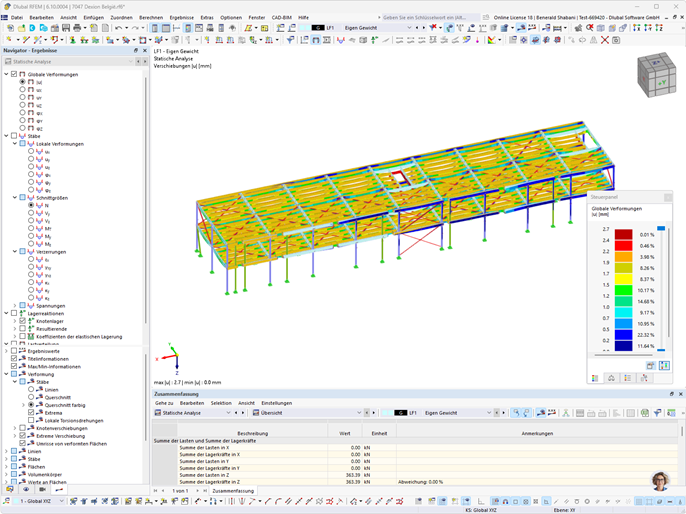Click the camera screenshot icon in toolbar
686x514 pixels.
pos(616,40)
